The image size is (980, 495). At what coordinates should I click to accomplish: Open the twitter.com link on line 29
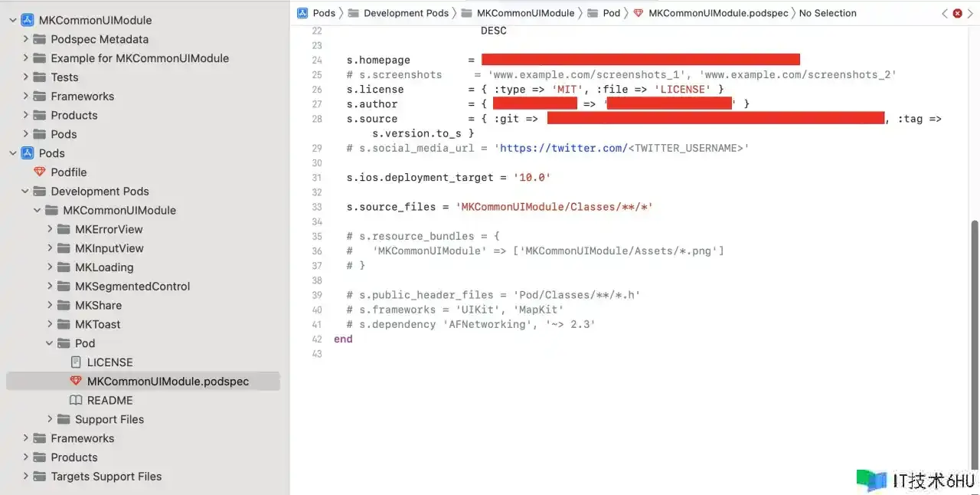click(563, 148)
